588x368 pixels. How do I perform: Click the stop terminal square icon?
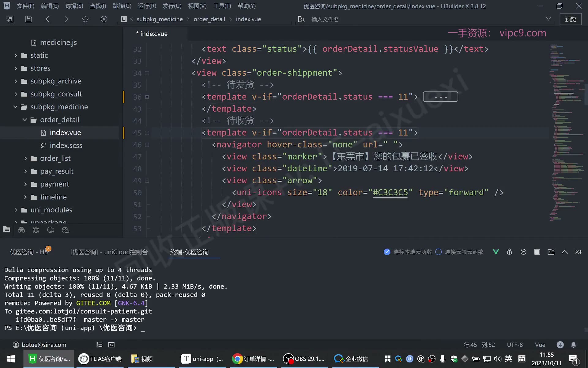pos(537,252)
